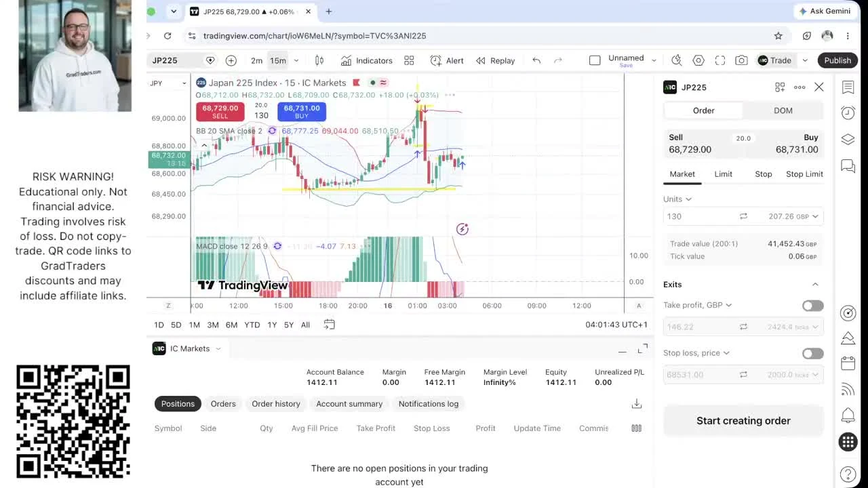Enable the Take profit toggle
The height and width of the screenshot is (488, 868).
tap(812, 306)
